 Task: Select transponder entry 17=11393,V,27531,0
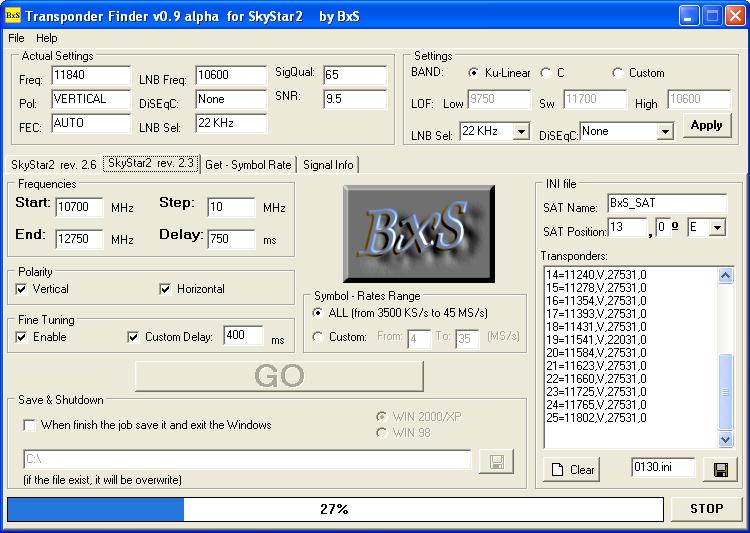pyautogui.click(x=596, y=314)
